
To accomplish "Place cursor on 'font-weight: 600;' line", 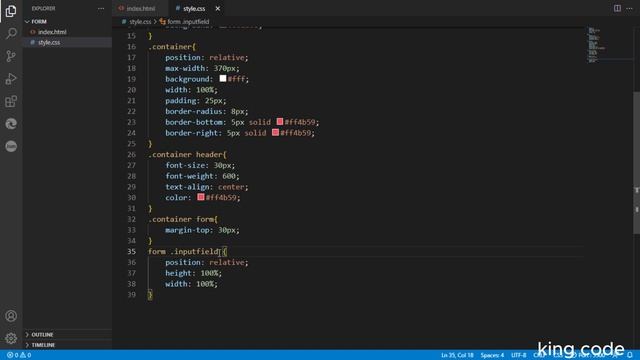I will (x=202, y=176).
